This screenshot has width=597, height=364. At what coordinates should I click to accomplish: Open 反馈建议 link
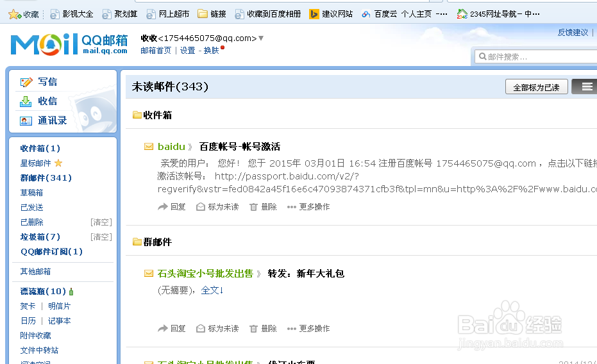[573, 33]
